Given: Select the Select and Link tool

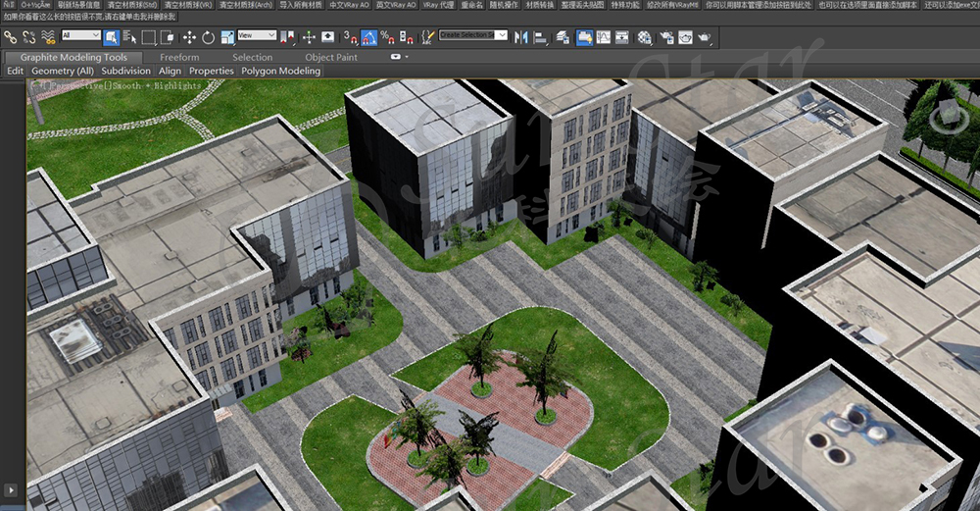Looking at the screenshot, I should [x=11, y=37].
